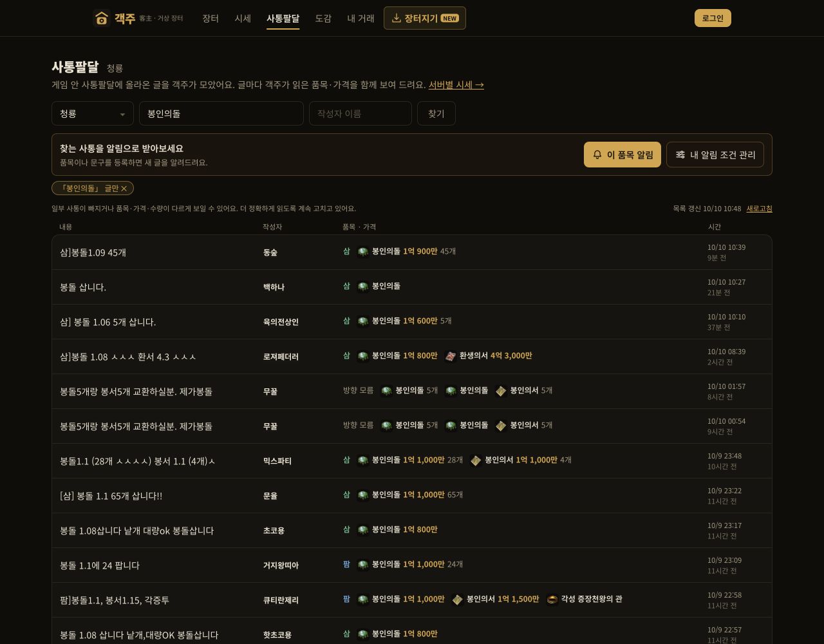Click the 환생의서 price 4억 3,000만
The width and height of the screenshot is (824, 644).
[511, 355]
